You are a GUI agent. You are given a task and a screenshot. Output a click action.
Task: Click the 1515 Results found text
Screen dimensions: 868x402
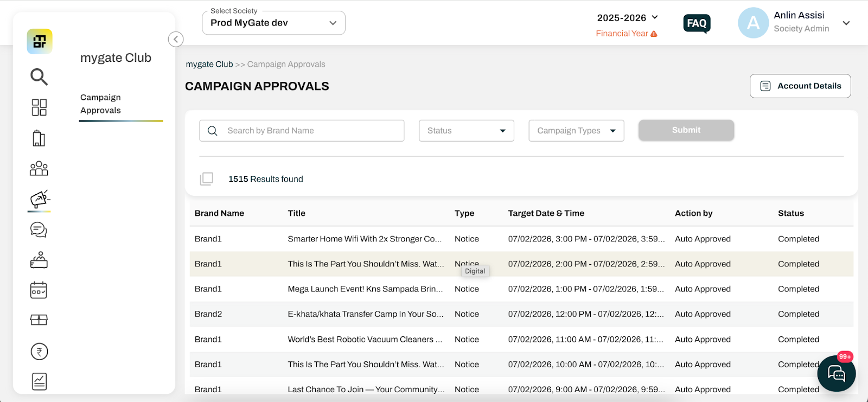pos(266,179)
